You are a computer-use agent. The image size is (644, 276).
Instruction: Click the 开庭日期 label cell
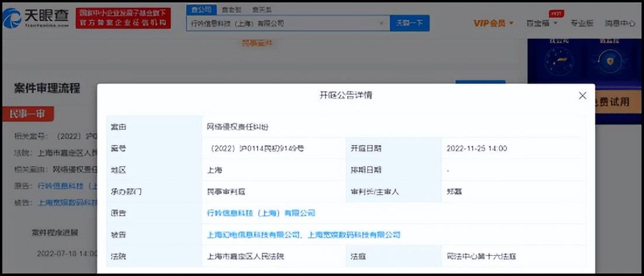393,149
